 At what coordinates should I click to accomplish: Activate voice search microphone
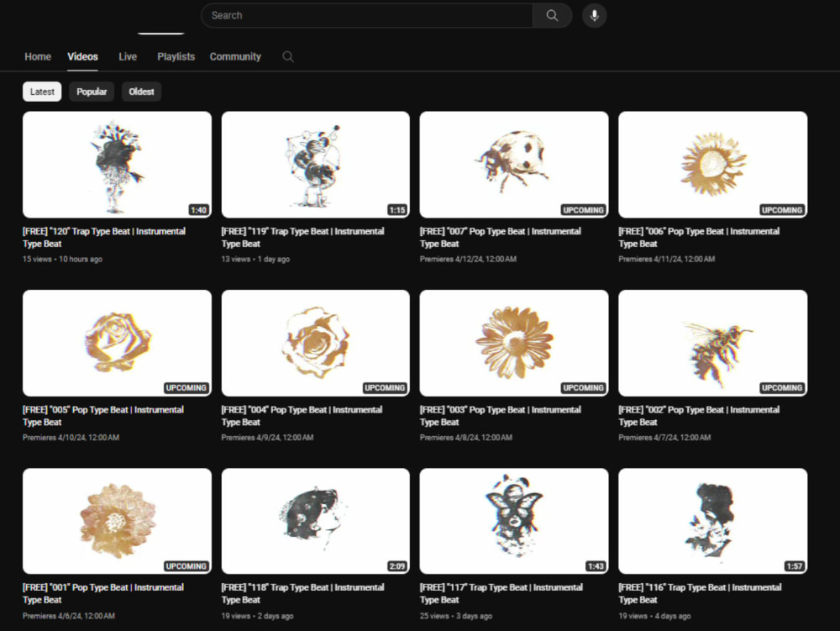(x=594, y=15)
